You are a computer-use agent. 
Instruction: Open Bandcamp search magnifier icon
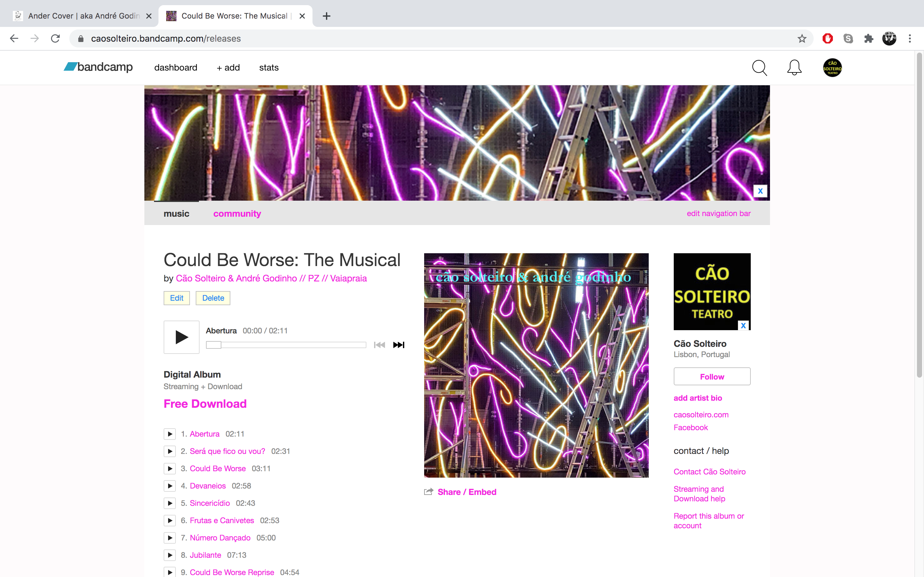759,68
